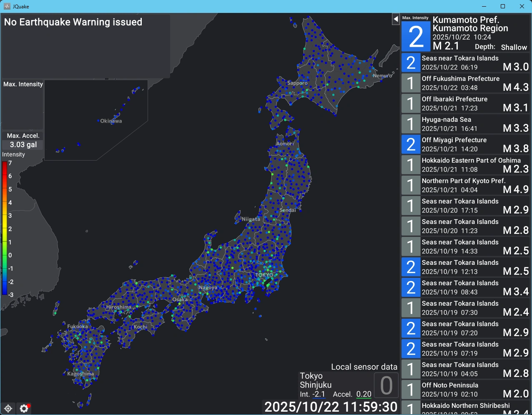
Task: Minimize the JQuake window
Action: [484, 6]
